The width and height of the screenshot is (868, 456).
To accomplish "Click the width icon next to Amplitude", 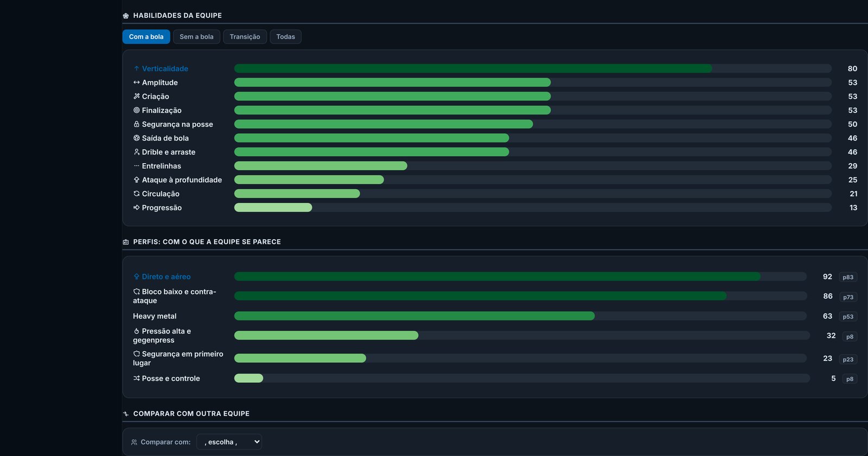I will 136,82.
